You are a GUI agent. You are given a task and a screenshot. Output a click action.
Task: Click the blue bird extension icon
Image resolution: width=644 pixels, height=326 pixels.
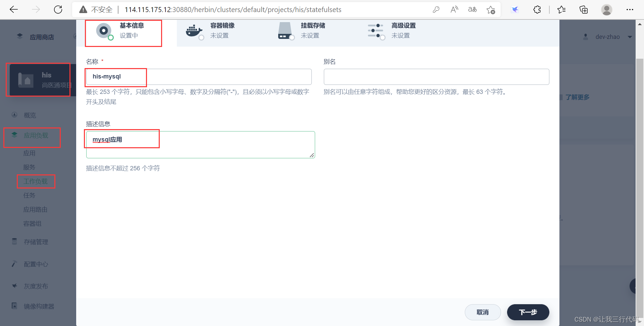515,10
